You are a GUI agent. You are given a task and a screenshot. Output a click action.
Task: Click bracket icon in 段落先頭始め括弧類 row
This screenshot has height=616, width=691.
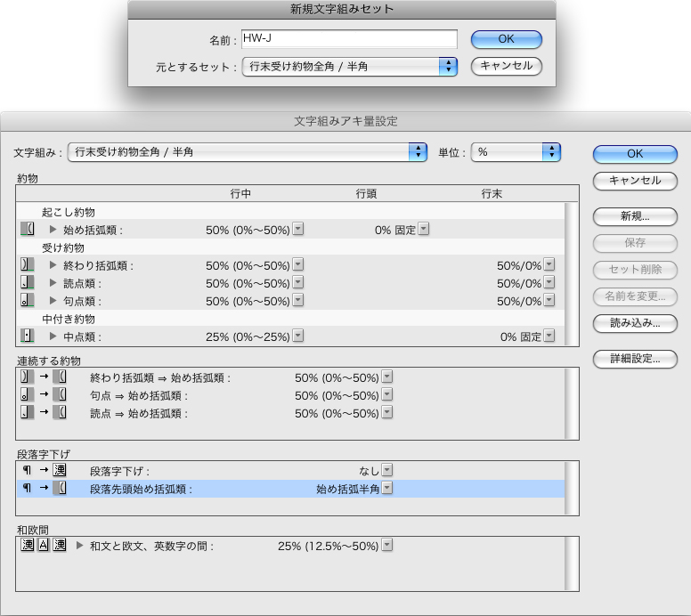(x=60, y=488)
